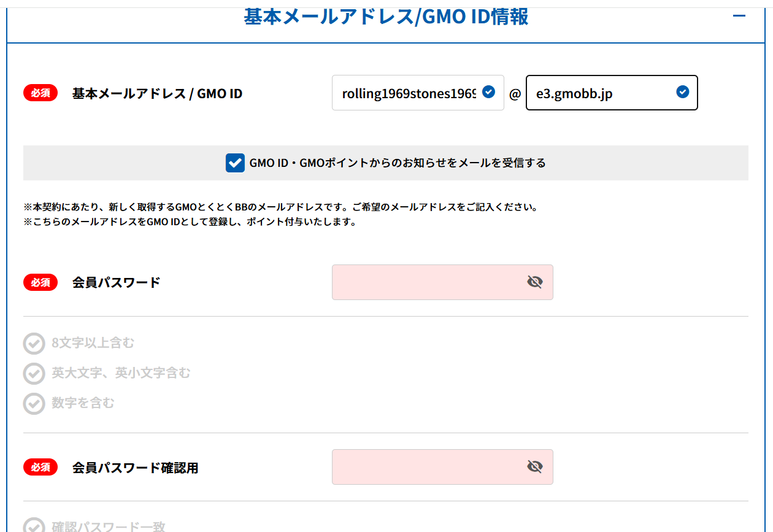Collapse the GMO ID information section with the minus icon
This screenshot has width=773, height=532.
point(739,17)
